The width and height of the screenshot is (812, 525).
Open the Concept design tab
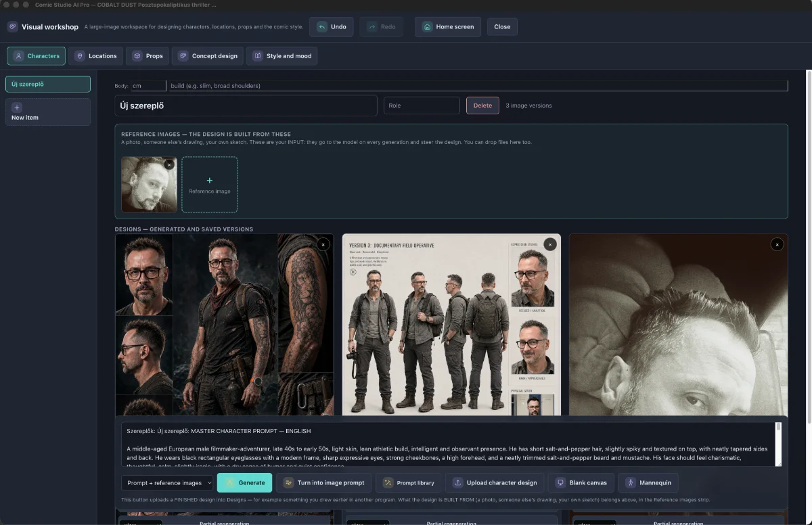tap(207, 56)
